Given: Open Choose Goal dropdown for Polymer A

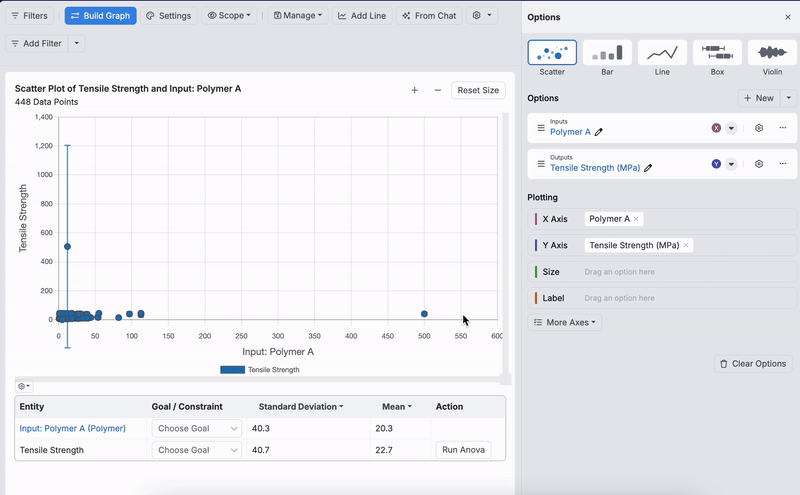Looking at the screenshot, I should [197, 428].
